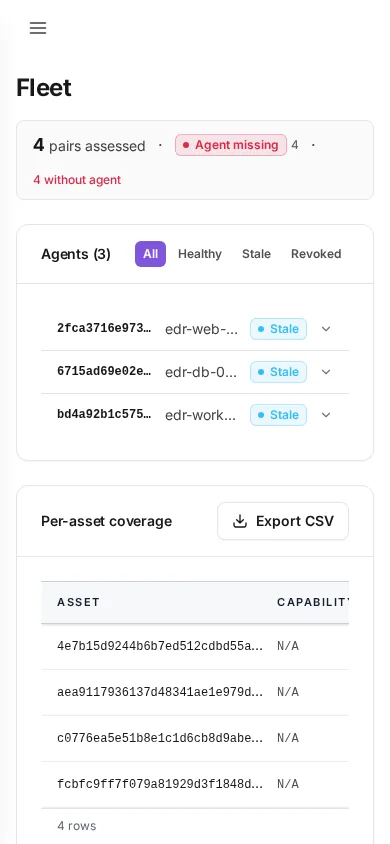Export per-asset coverage as CSV
Screen dimensions: 390x844
point(283,521)
